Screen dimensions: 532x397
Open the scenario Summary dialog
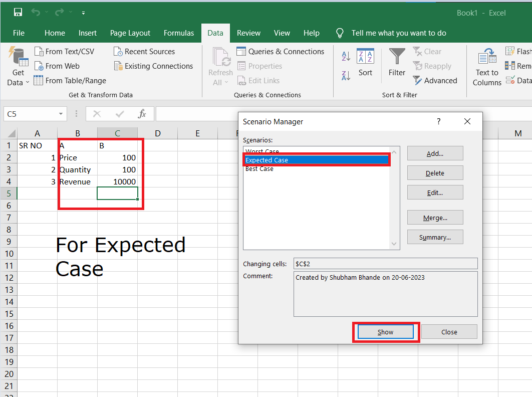(x=435, y=237)
